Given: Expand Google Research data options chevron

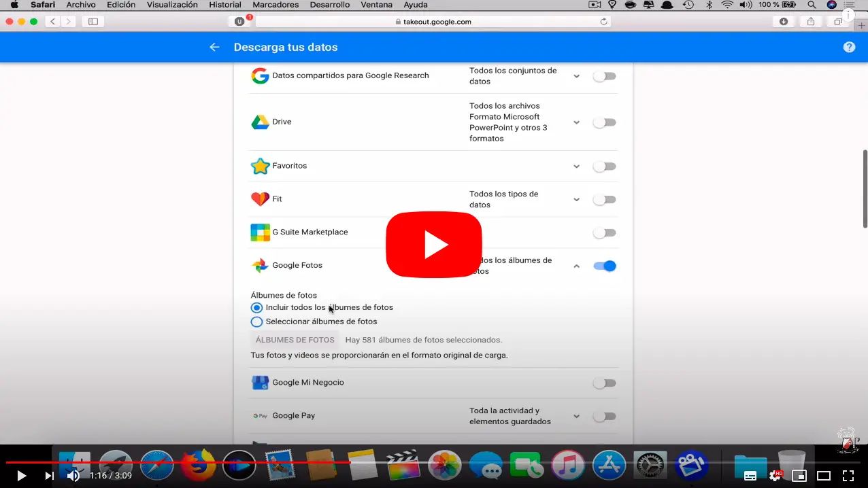Looking at the screenshot, I should pos(576,76).
